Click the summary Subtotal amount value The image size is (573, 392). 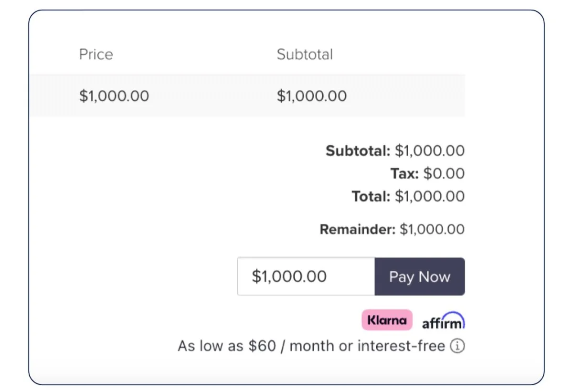tap(430, 151)
